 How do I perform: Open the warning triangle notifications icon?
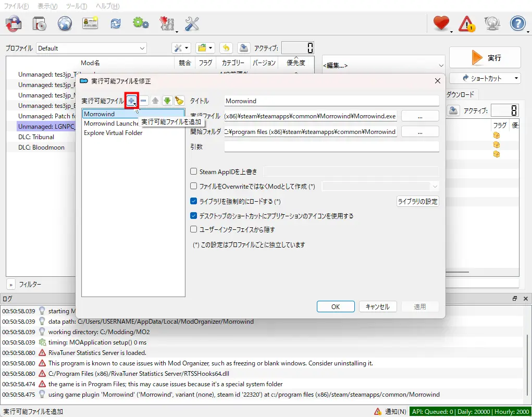[466, 24]
